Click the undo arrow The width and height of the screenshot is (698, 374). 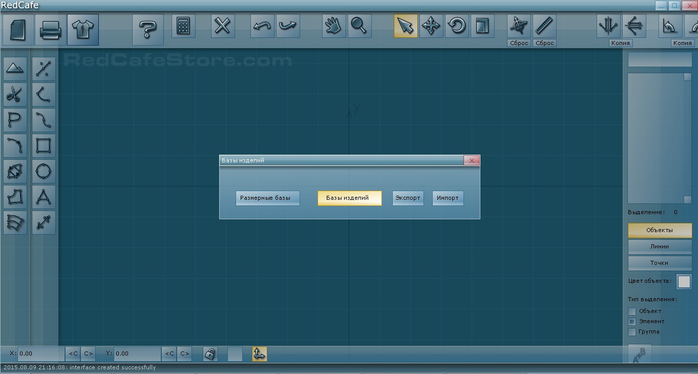click(262, 26)
